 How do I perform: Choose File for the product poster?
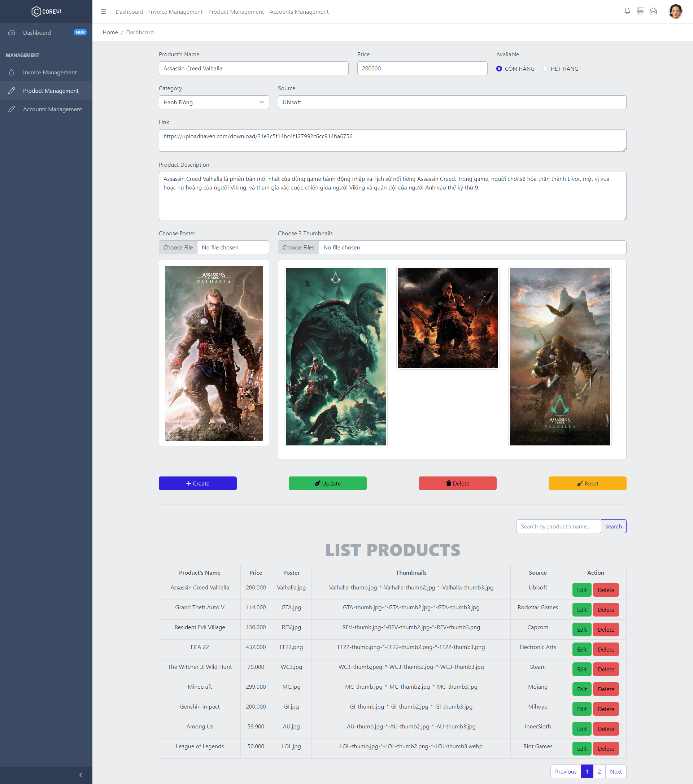click(x=178, y=247)
